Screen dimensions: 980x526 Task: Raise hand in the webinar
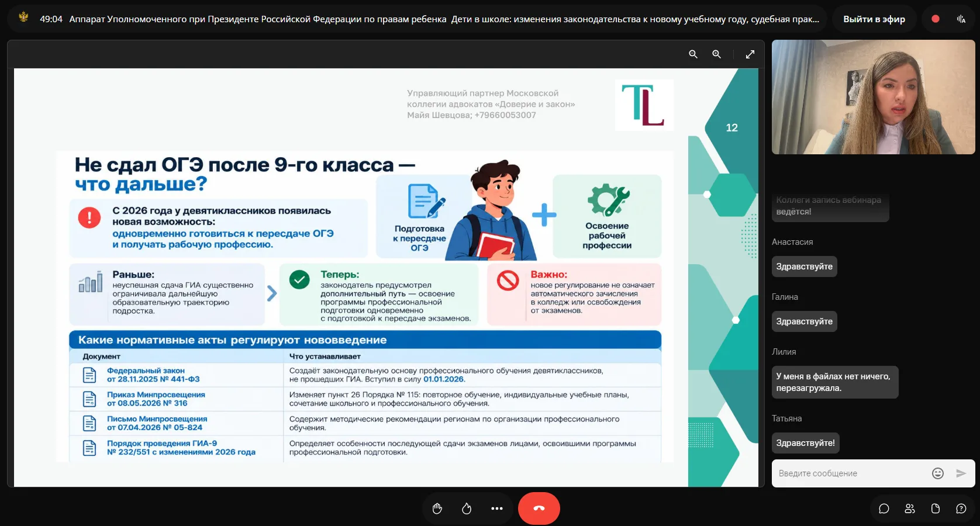pos(437,508)
